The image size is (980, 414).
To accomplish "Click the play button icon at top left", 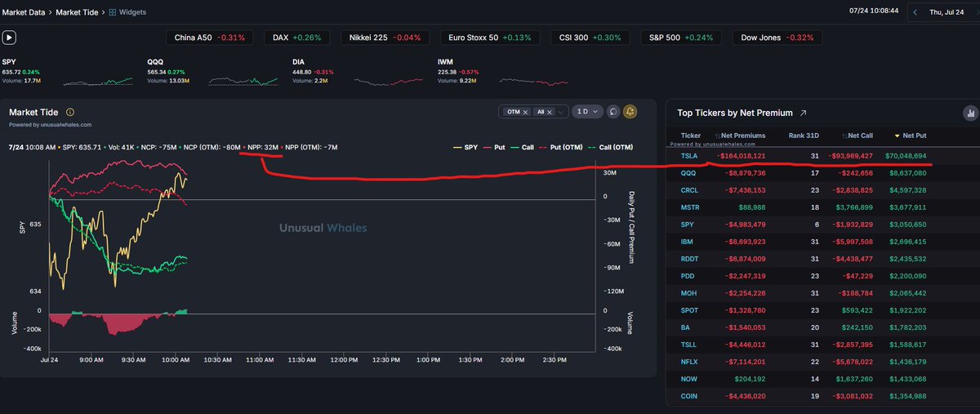I will click(9, 37).
